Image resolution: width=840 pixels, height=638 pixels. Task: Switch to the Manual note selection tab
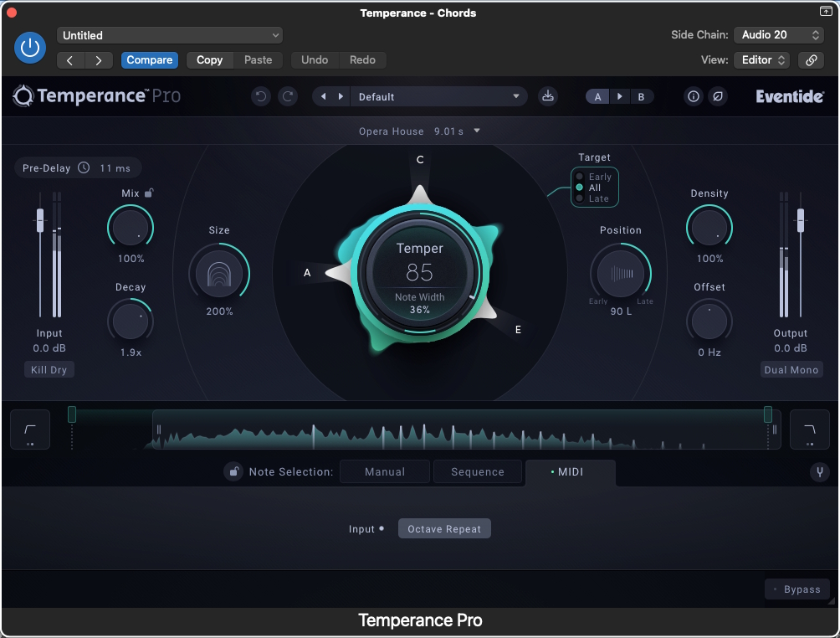click(385, 472)
